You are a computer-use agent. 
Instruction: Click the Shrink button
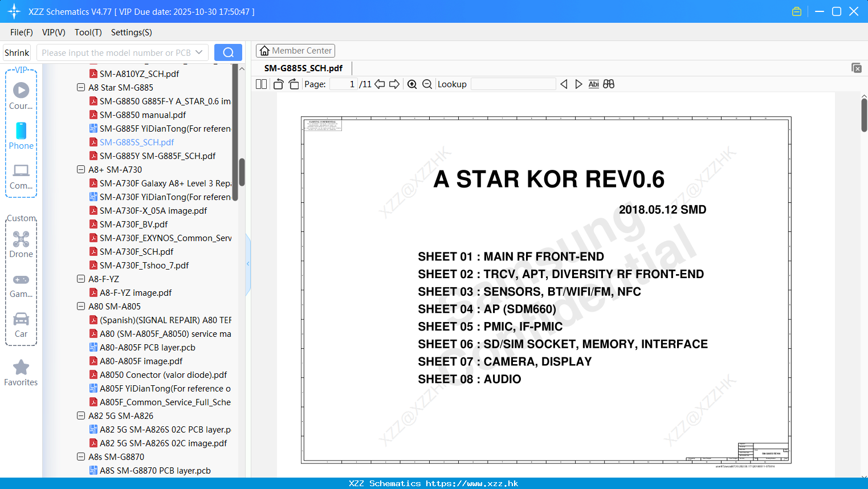click(x=17, y=52)
